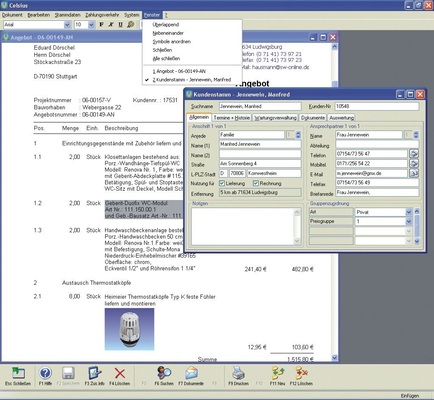The width and height of the screenshot is (434, 400).
Task: Click the dial icon beside Telefon field
Action: point(414,154)
